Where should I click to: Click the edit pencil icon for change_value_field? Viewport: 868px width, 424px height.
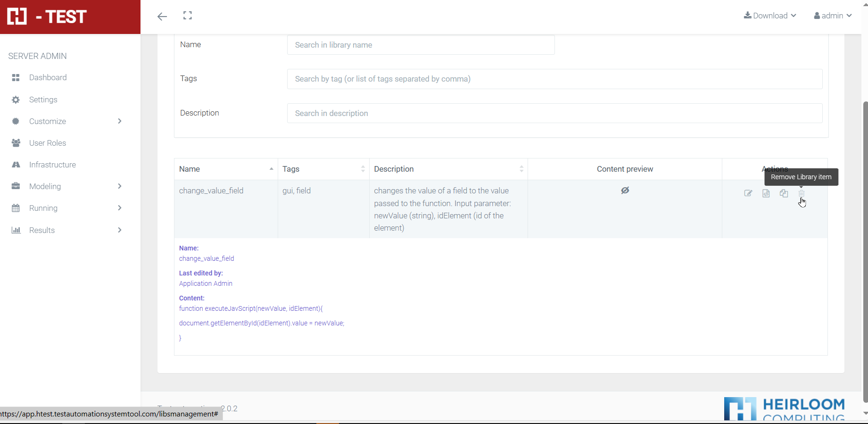click(x=748, y=193)
